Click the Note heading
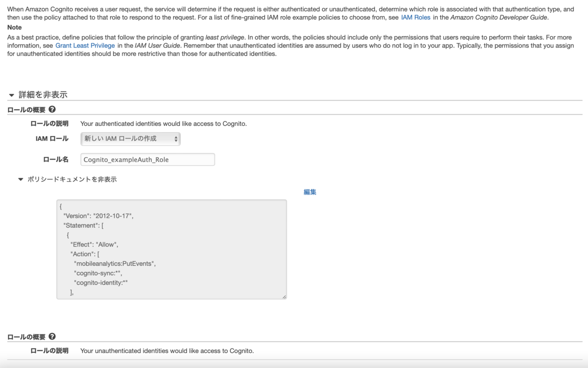 coord(15,27)
